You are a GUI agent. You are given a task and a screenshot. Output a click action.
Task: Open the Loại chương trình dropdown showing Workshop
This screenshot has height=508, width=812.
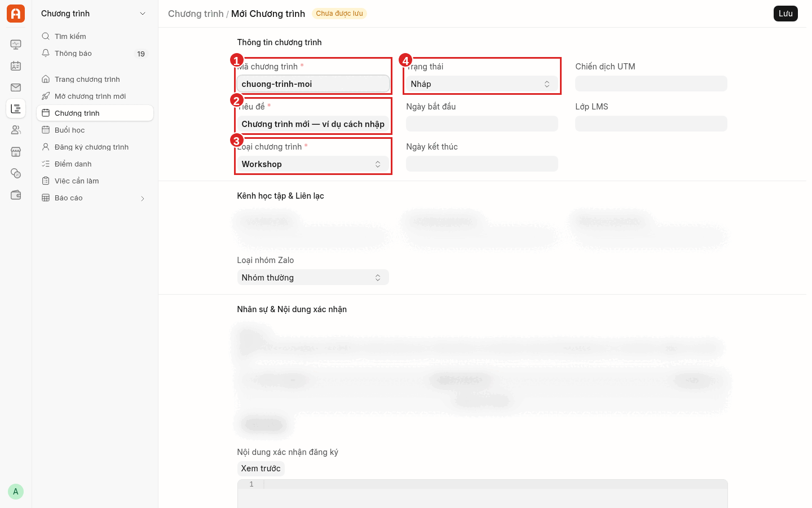coord(313,164)
